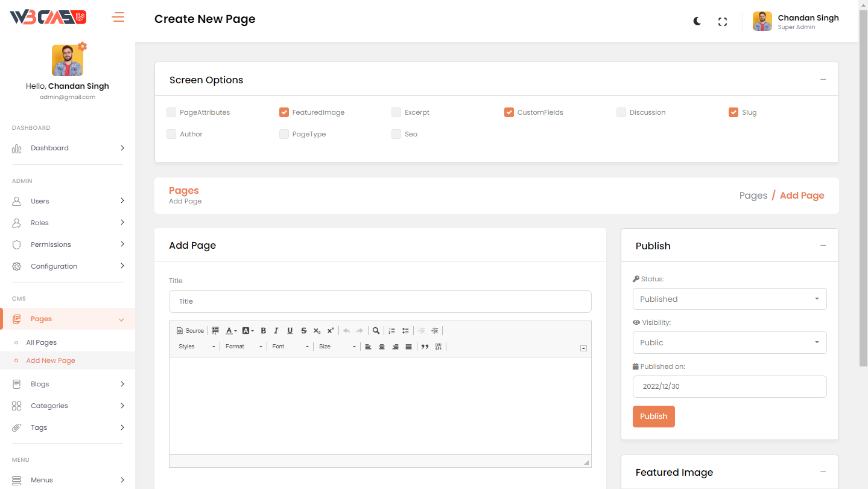Viewport: 868px width, 489px height.
Task: Apply bold formatting in the editor
Action: pos(263,331)
